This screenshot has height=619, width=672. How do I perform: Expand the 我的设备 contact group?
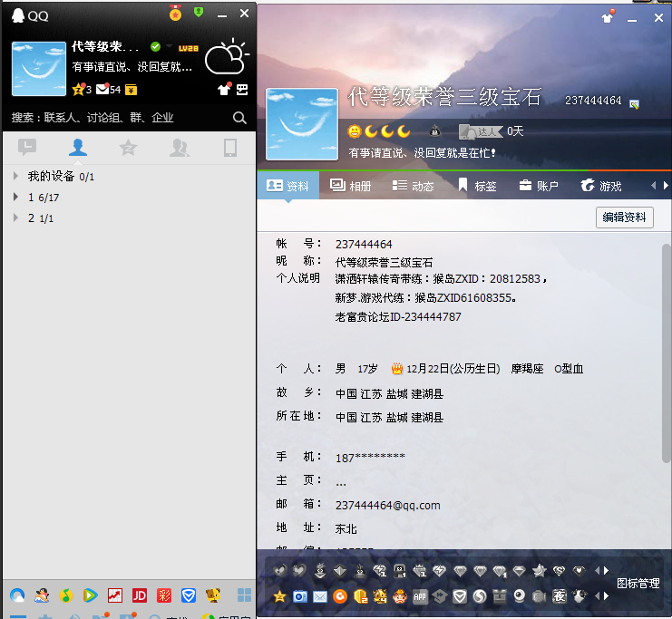[x=15, y=176]
